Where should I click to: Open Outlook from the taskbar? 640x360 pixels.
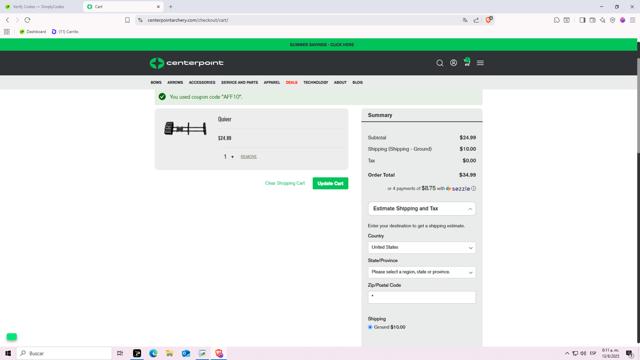pos(186,353)
